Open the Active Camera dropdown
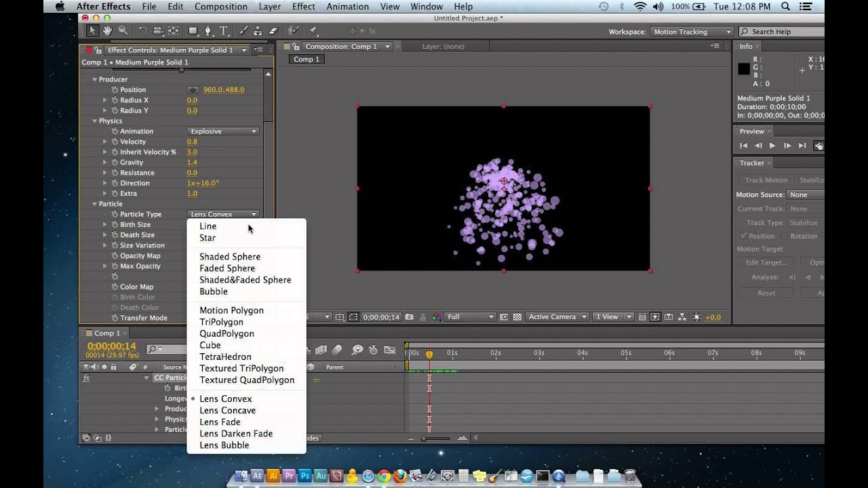The width and height of the screenshot is (868, 488). click(x=557, y=317)
